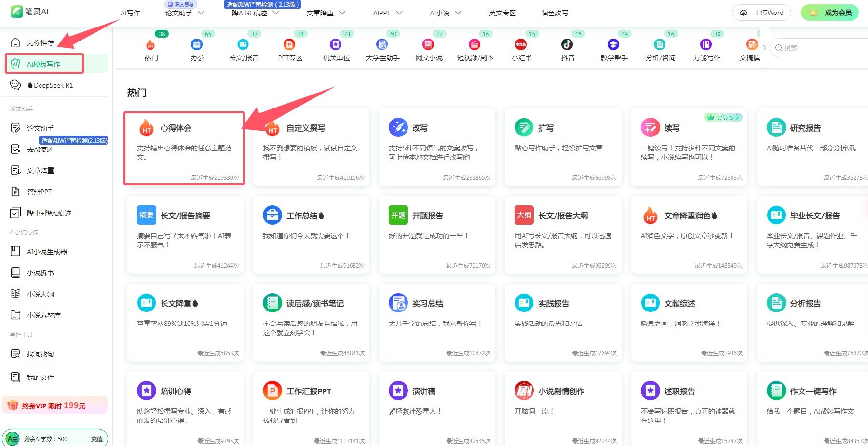This screenshot has width=868, height=446.
Task: Open DeepSeek R1 chat in the sidebar
Action: click(x=53, y=85)
